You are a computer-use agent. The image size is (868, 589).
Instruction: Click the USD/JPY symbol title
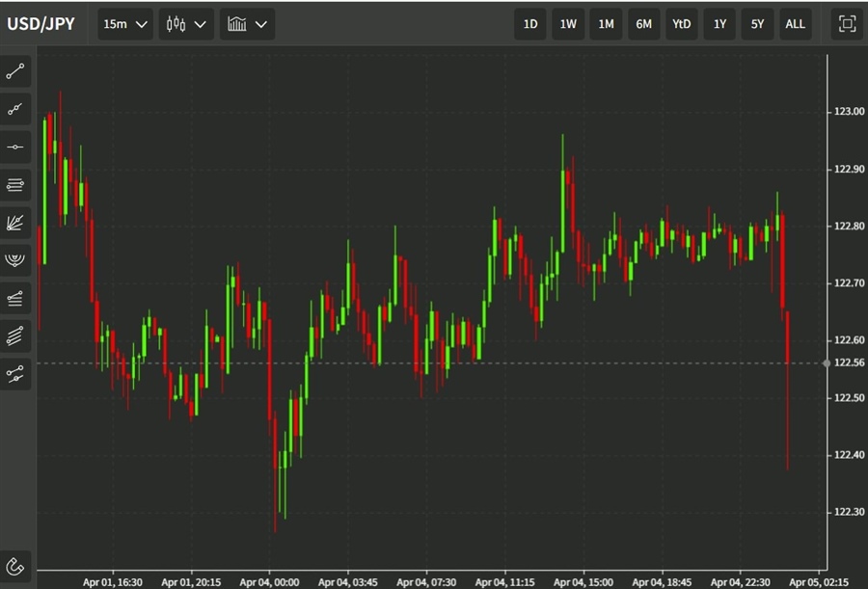(x=41, y=24)
